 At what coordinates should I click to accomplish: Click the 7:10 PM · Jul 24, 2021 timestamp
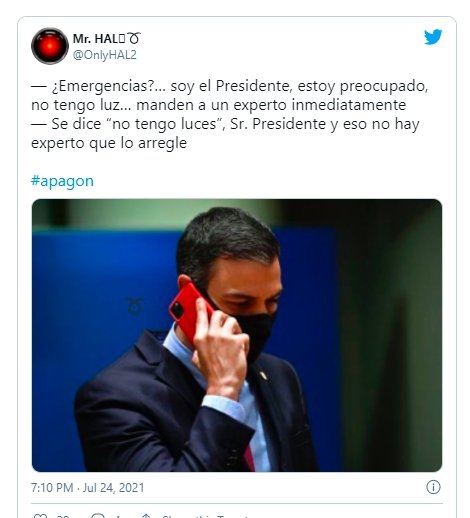[88, 488]
